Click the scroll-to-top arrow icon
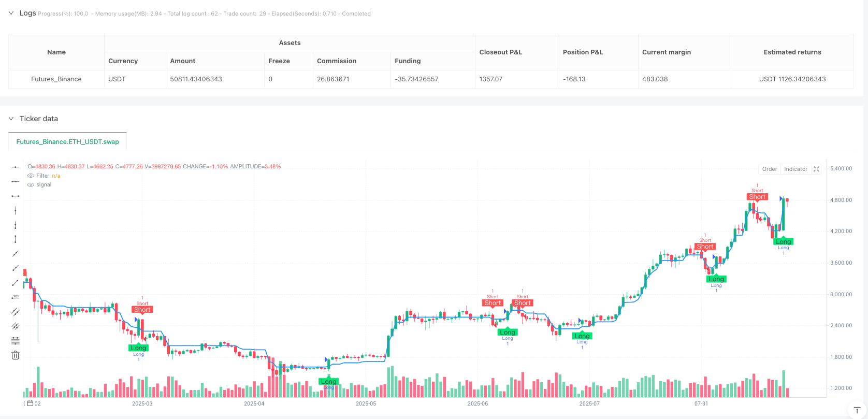 857,411
